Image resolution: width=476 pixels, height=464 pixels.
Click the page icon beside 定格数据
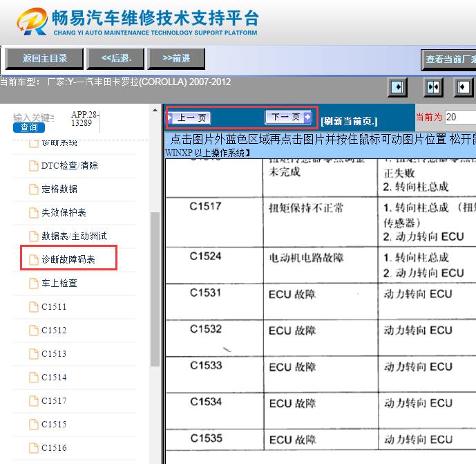click(33, 189)
